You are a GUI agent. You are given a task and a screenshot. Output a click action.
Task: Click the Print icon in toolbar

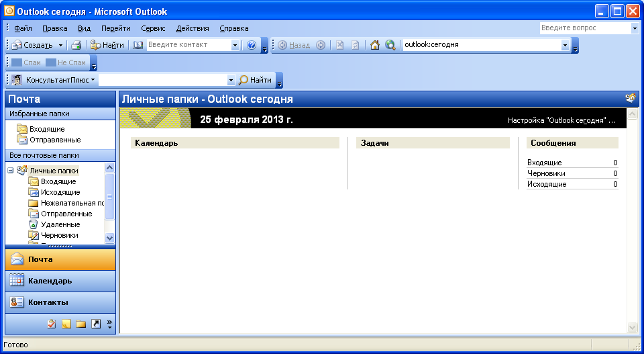pyautogui.click(x=76, y=45)
